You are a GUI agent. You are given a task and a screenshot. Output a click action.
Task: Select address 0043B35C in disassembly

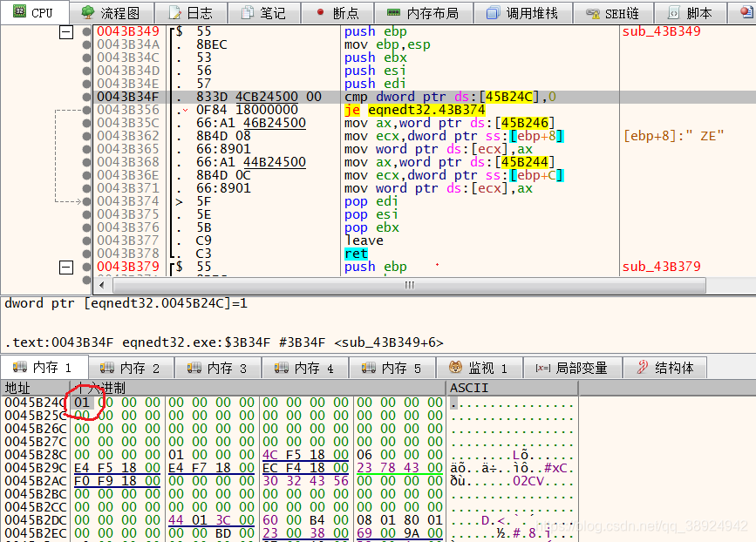[128, 123]
